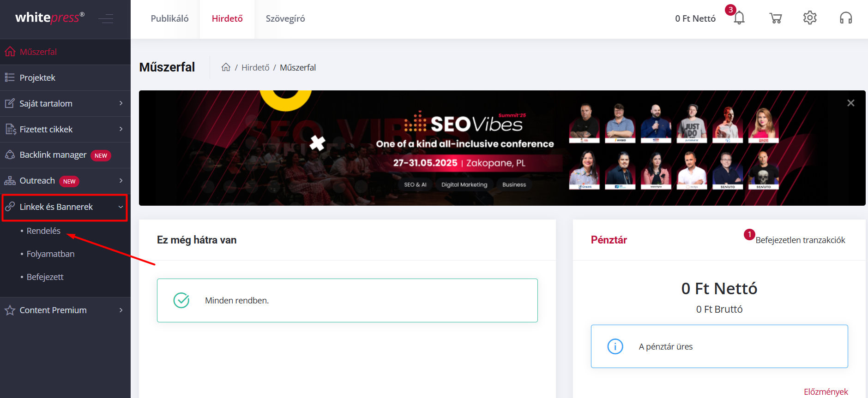Click Hirdető breadcrumb link

[x=255, y=67]
